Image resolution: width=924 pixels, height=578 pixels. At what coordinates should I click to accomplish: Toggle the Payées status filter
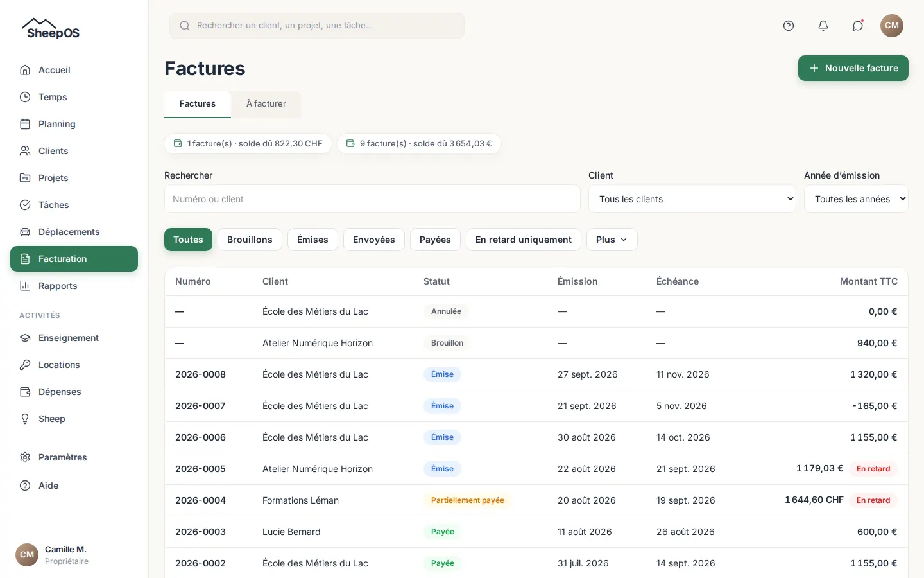(435, 240)
